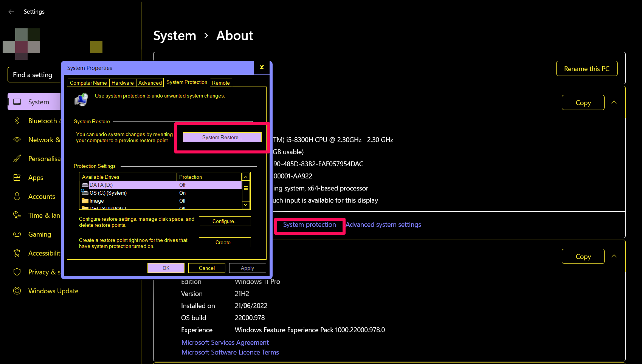Select the Image drive row
The height and width of the screenshot is (364, 642).
(x=161, y=201)
